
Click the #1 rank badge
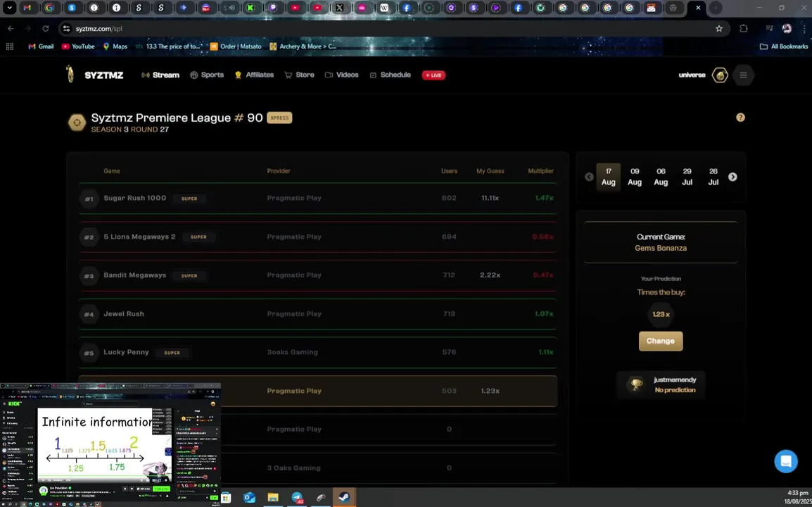(x=89, y=199)
